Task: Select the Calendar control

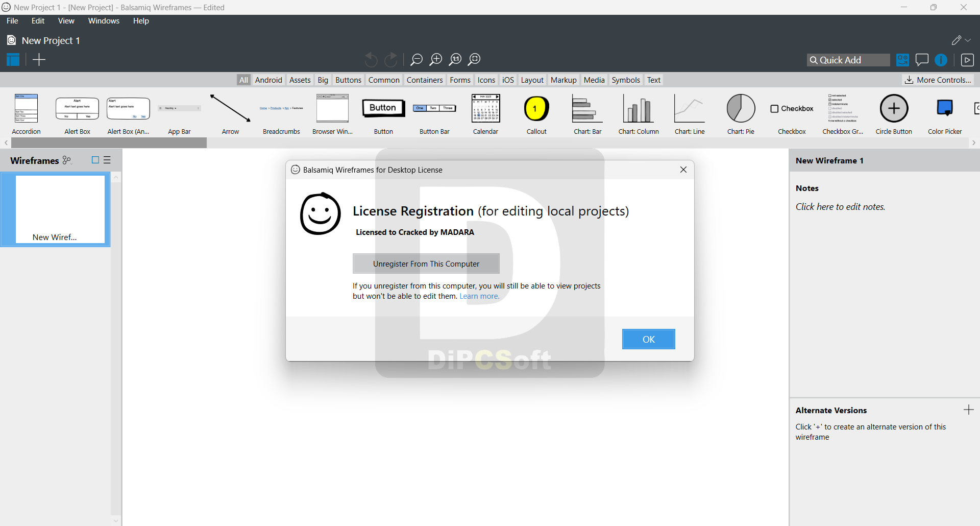Action: 485,114
